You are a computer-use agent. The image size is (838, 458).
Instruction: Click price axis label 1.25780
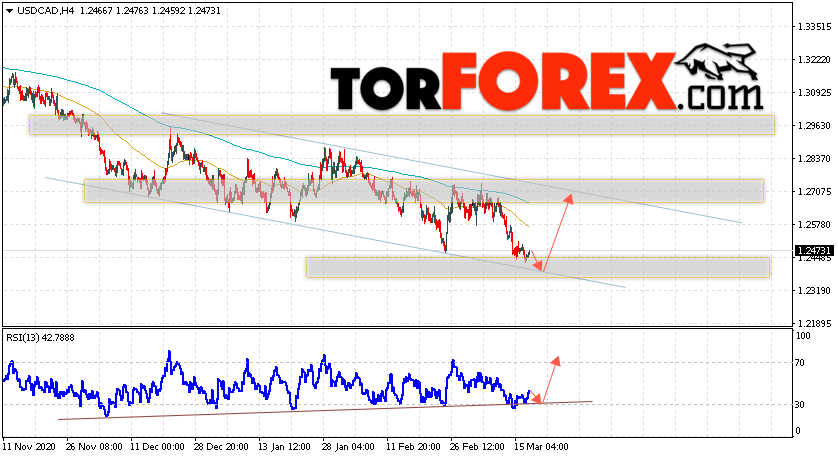click(x=814, y=224)
